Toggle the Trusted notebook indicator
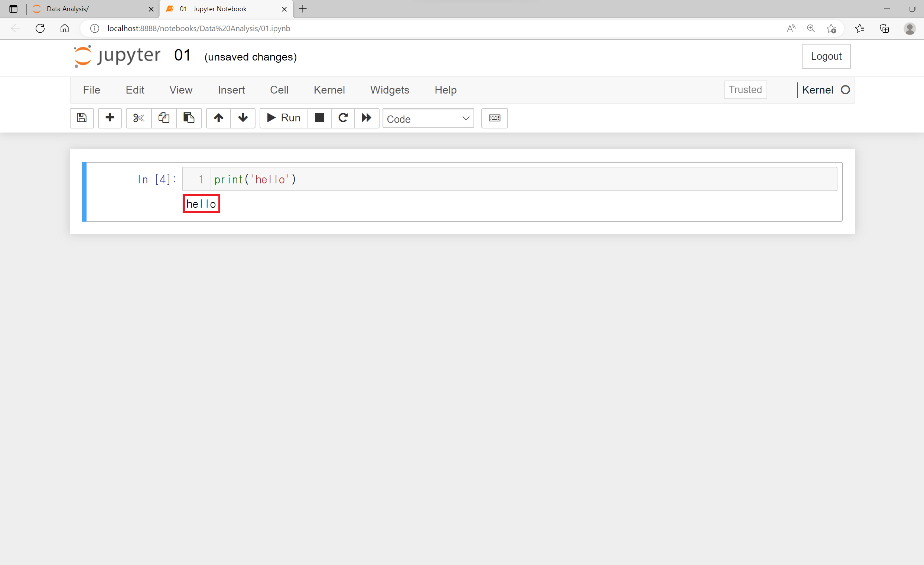Image resolution: width=924 pixels, height=565 pixels. (745, 90)
